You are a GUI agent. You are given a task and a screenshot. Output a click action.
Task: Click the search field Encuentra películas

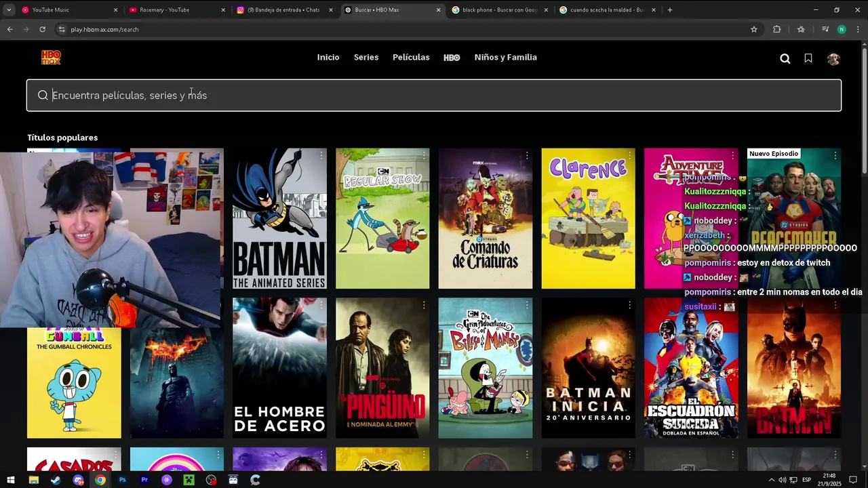[434, 96]
